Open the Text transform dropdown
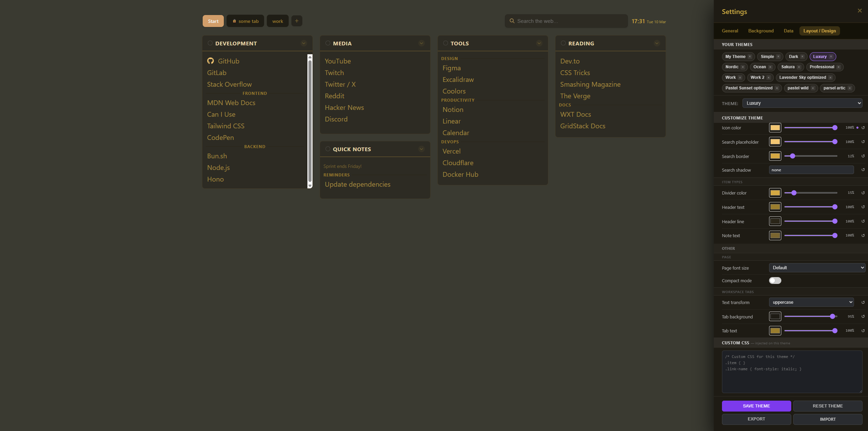Image resolution: width=868 pixels, height=431 pixels. pos(811,302)
